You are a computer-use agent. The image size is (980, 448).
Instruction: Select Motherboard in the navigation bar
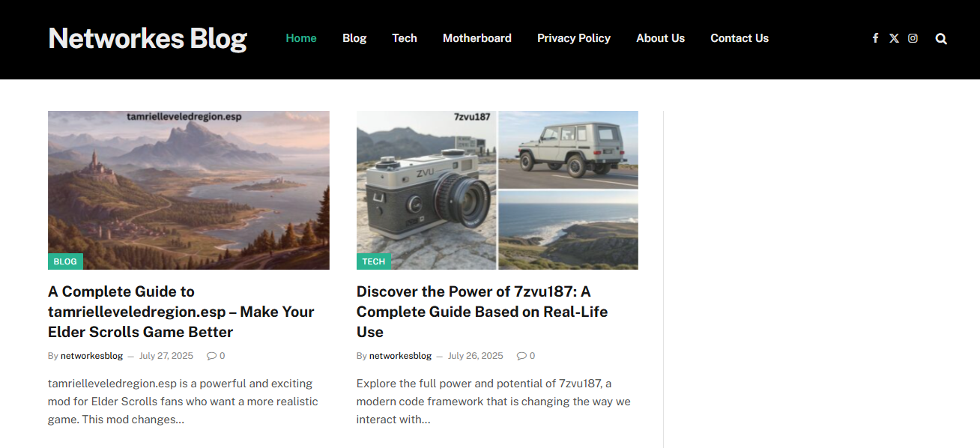(477, 38)
